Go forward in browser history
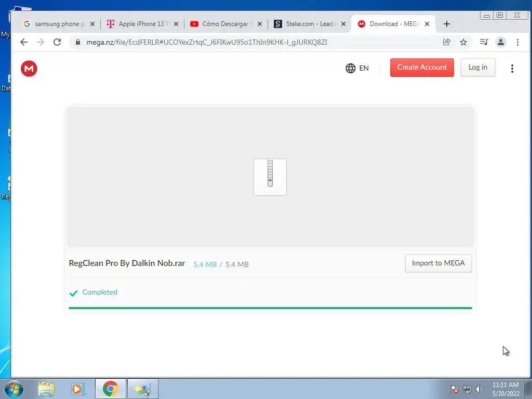The image size is (532, 399). click(41, 42)
